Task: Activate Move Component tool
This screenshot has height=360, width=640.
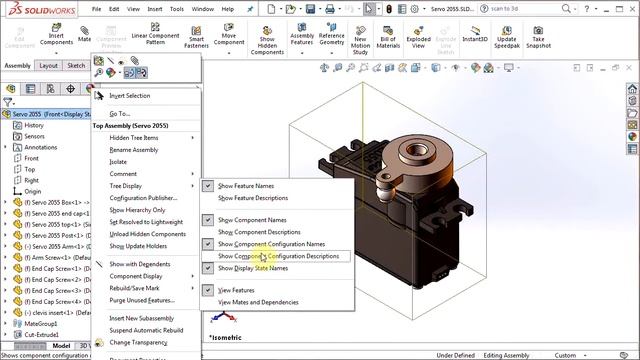Action: [x=229, y=34]
